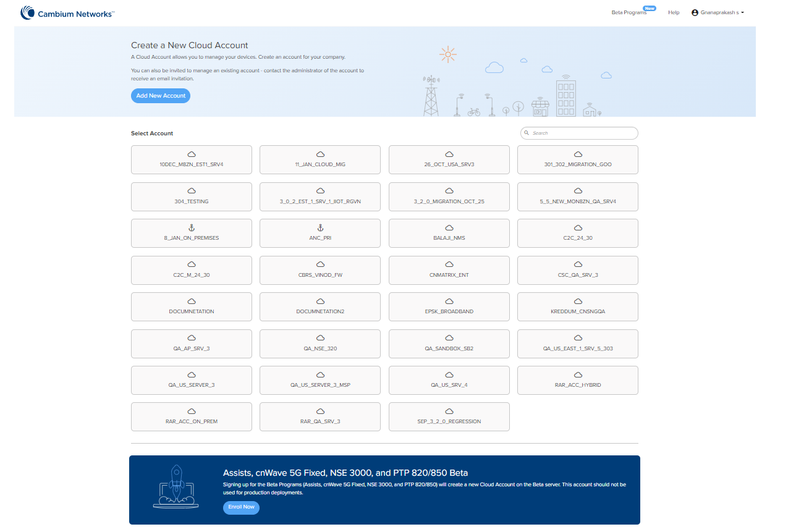Image resolution: width=796 pixels, height=532 pixels.
Task: Pick the 301_302_MIGRATION_GOO account
Action: pyautogui.click(x=578, y=159)
